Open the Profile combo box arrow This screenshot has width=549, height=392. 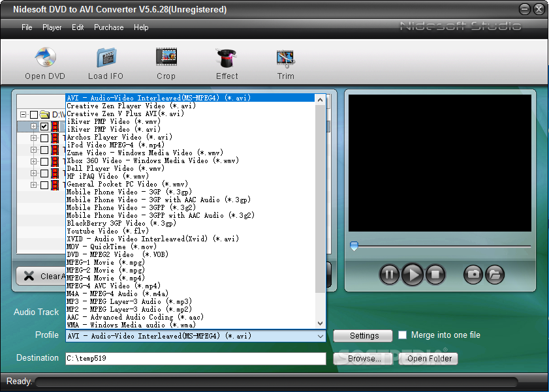(x=321, y=336)
